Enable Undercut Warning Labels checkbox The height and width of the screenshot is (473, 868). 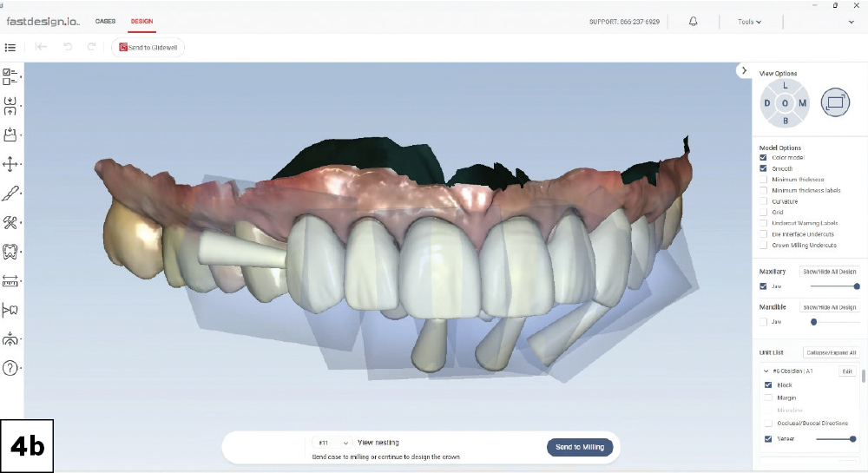click(763, 223)
